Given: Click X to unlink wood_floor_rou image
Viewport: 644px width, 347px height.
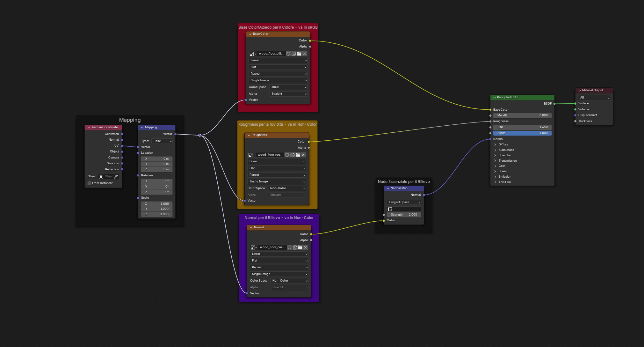Looking at the screenshot, I should pyautogui.click(x=303, y=155).
